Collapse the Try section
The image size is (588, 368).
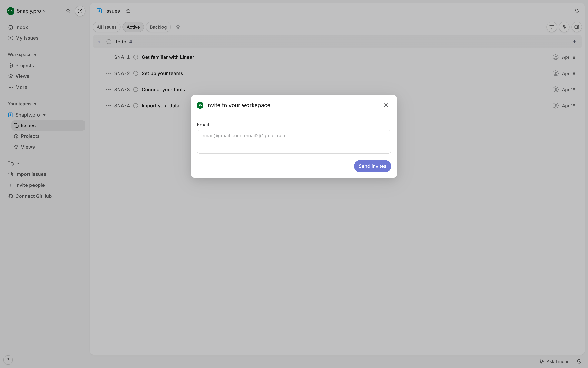[14, 163]
